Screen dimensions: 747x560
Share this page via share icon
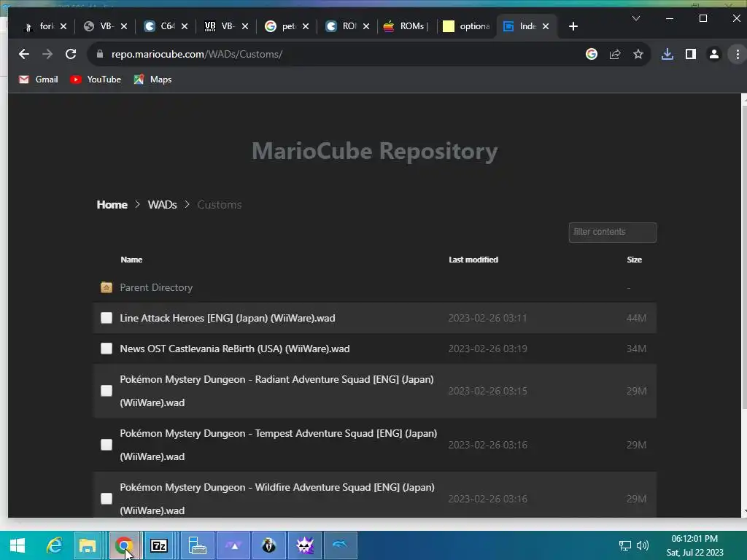point(614,54)
